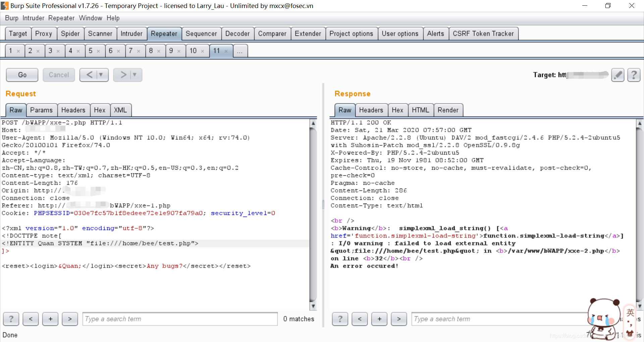The height and width of the screenshot is (342, 644).
Task: Open the Repeater menu
Action: pos(61,18)
